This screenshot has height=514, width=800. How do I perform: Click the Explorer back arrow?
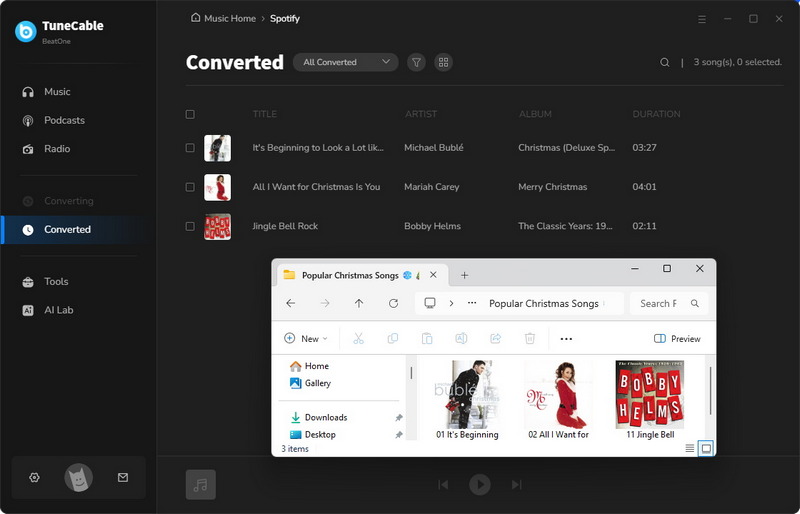coord(291,304)
